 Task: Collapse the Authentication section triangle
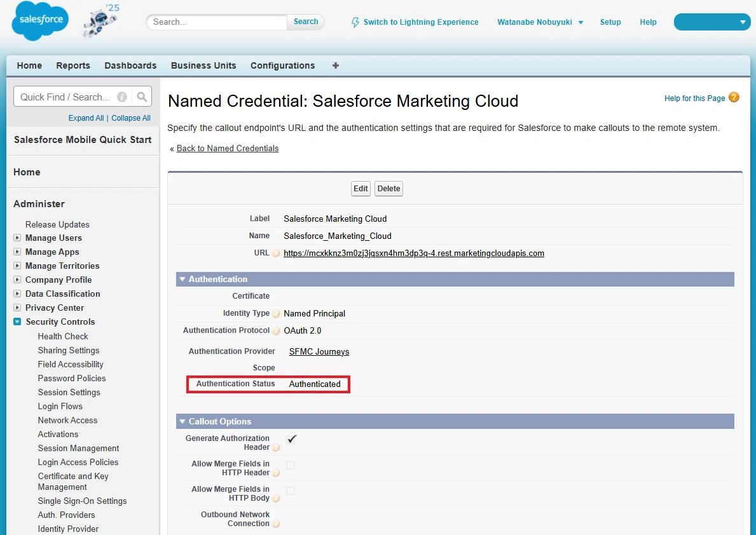(182, 279)
